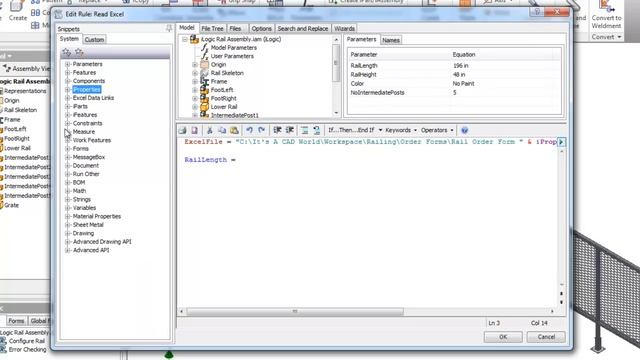640x360 pixels.
Task: Click the find/bookmark icon beside If...Then dropdown
Action: [317, 130]
